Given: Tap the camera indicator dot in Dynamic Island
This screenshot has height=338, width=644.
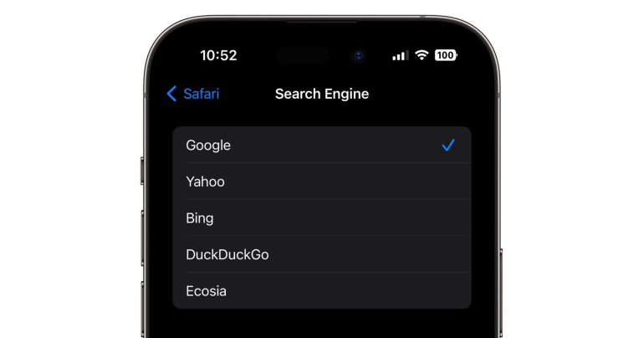Looking at the screenshot, I should 358,56.
